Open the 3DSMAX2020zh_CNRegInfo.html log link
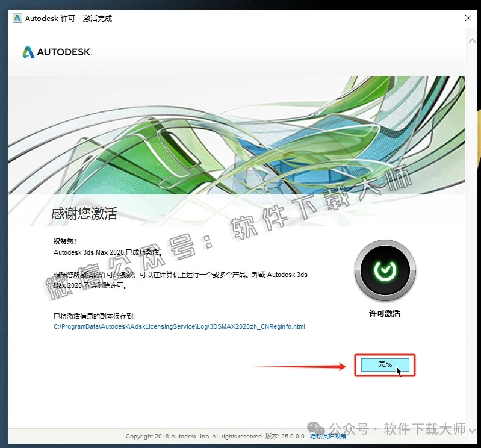481x448 pixels. (x=179, y=326)
